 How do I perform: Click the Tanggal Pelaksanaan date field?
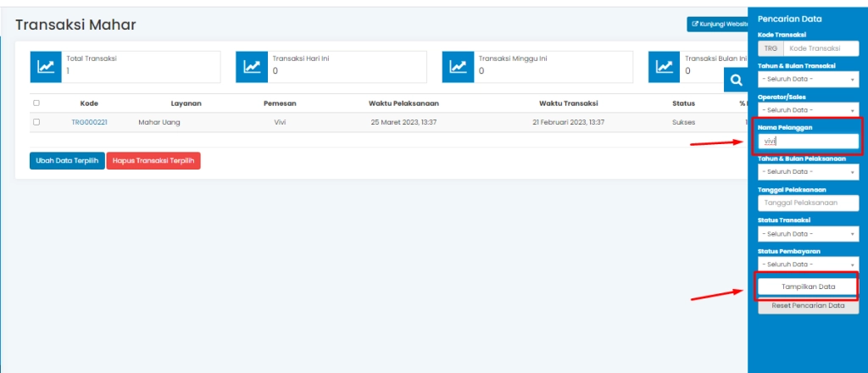click(x=808, y=203)
